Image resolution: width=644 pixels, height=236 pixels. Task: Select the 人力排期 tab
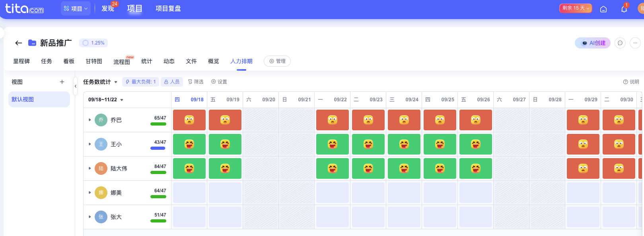tap(241, 61)
